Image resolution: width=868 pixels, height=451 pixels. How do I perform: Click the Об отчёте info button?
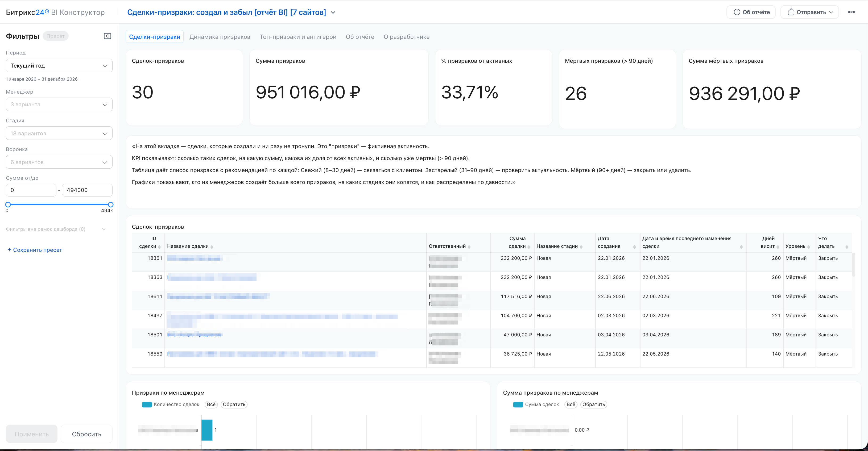[751, 12]
